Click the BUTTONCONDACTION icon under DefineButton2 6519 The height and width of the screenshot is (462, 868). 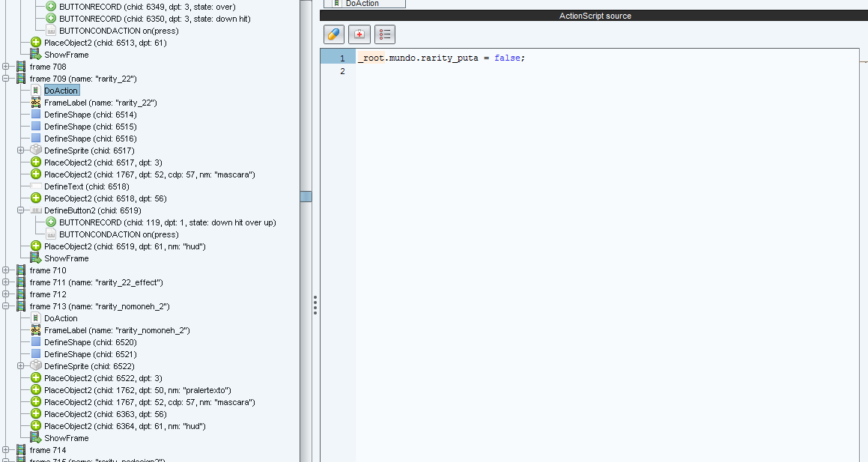coord(51,234)
